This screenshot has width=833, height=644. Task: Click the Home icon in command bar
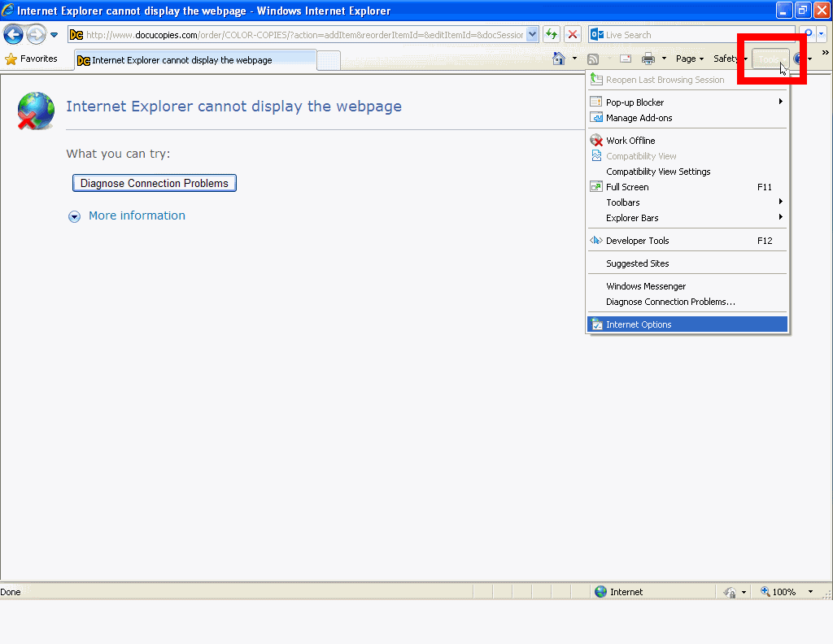coord(559,59)
